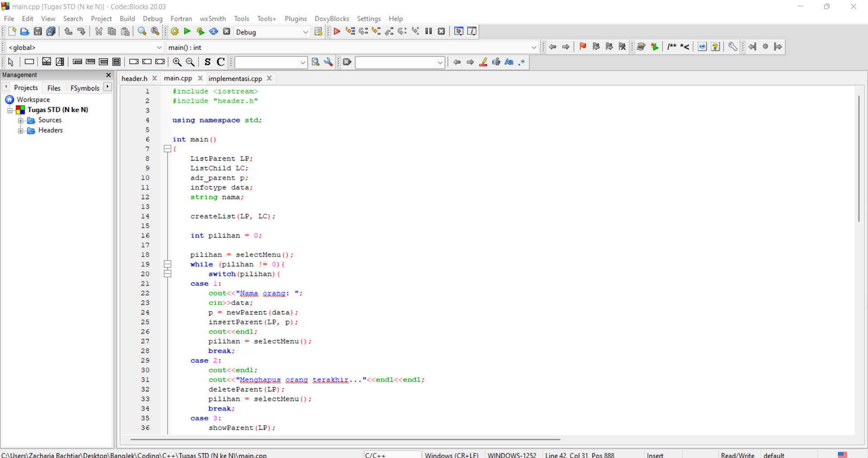This screenshot has width=868, height=458.
Task: Rebuild the project with blue arrows icon
Action: click(x=213, y=32)
